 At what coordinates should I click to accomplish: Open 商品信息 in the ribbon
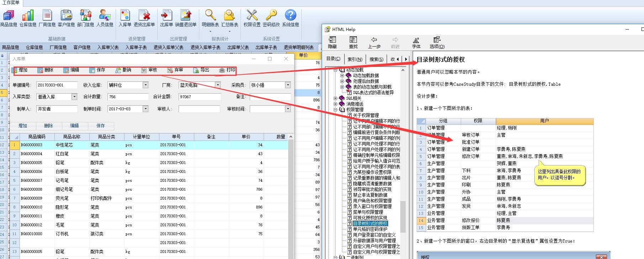pos(9,18)
